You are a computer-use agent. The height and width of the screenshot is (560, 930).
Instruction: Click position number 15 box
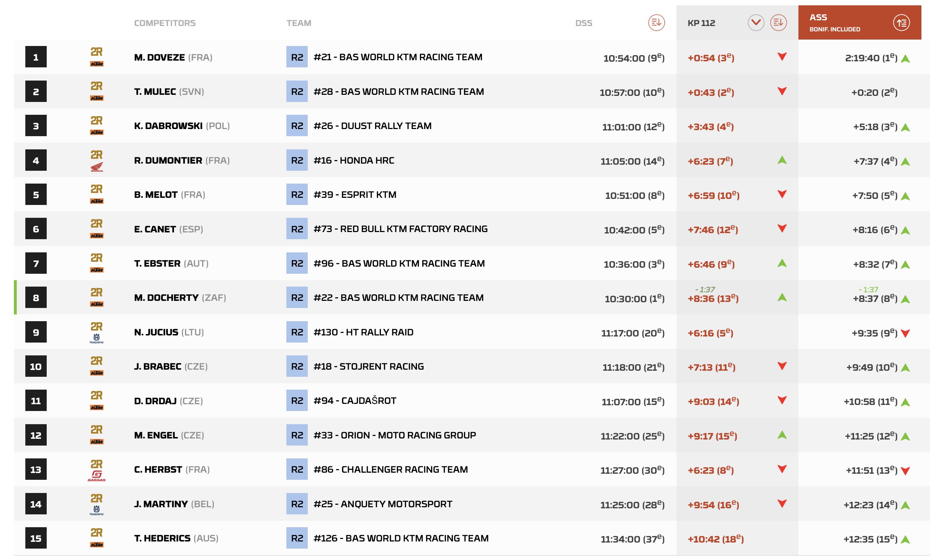tap(36, 538)
